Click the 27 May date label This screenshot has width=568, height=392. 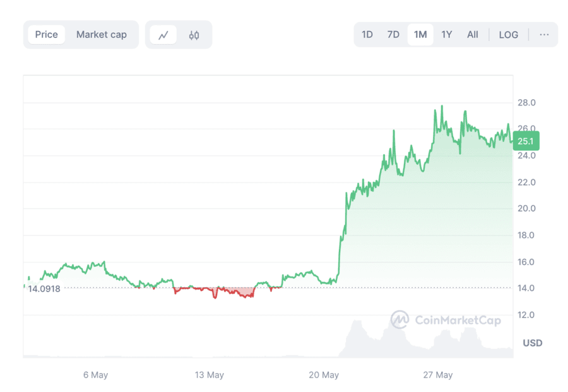pos(437,375)
